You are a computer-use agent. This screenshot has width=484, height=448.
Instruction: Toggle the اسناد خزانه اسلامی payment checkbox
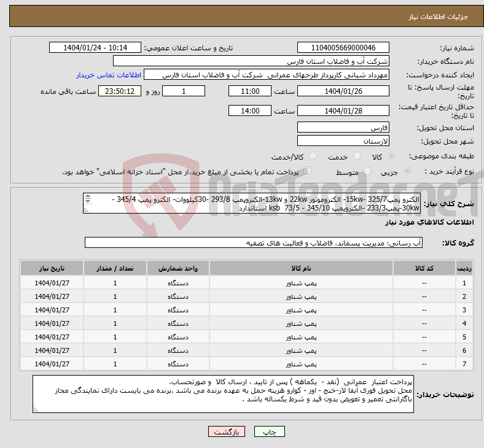tap(308, 171)
